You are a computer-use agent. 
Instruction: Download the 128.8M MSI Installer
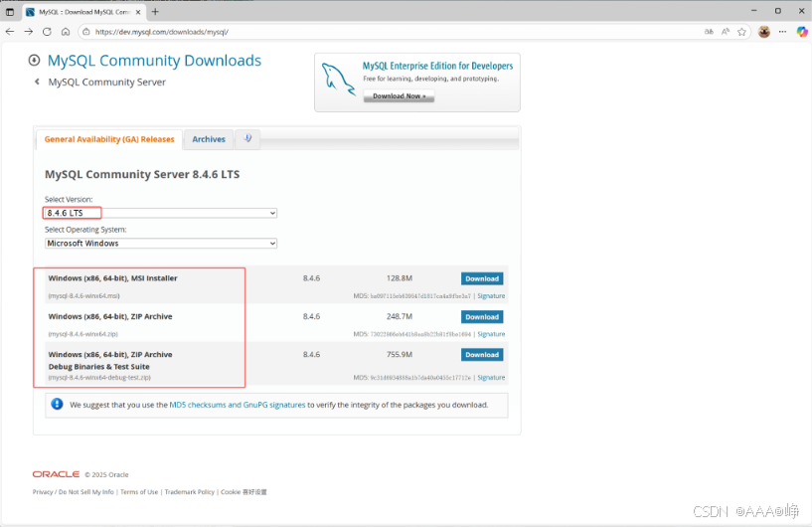coord(482,278)
